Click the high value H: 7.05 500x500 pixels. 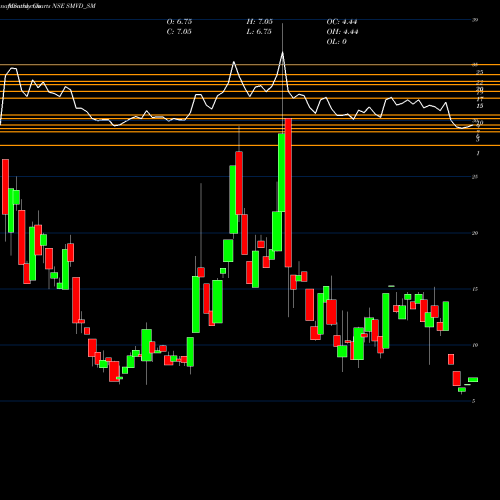click(260, 22)
